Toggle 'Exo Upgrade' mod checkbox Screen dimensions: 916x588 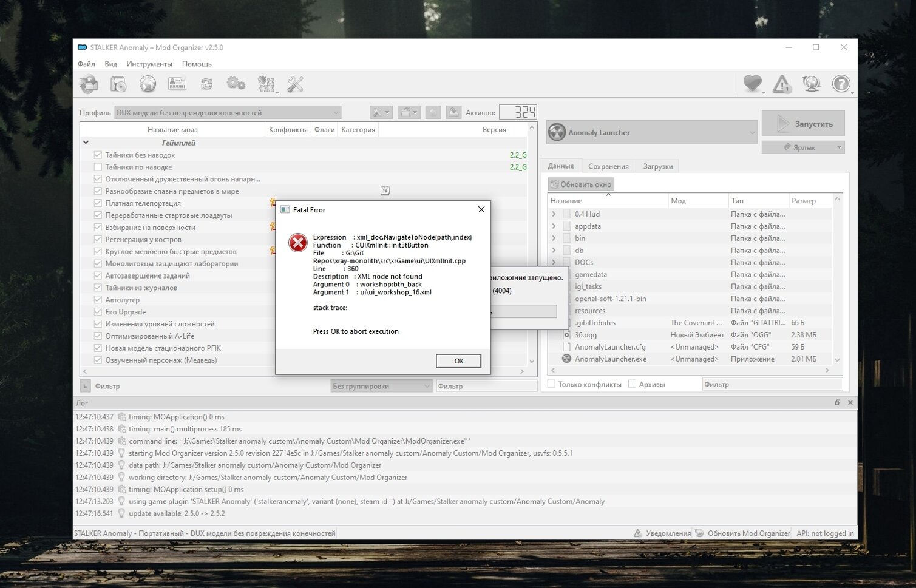tap(98, 312)
